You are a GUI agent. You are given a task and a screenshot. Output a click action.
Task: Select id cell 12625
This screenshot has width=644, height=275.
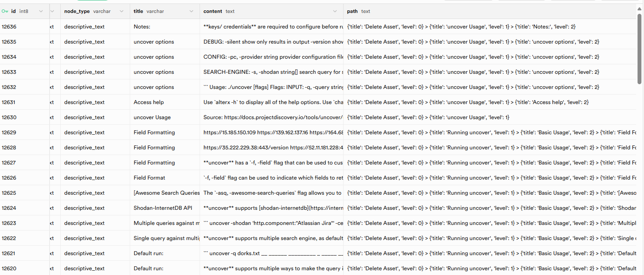pos(25,193)
